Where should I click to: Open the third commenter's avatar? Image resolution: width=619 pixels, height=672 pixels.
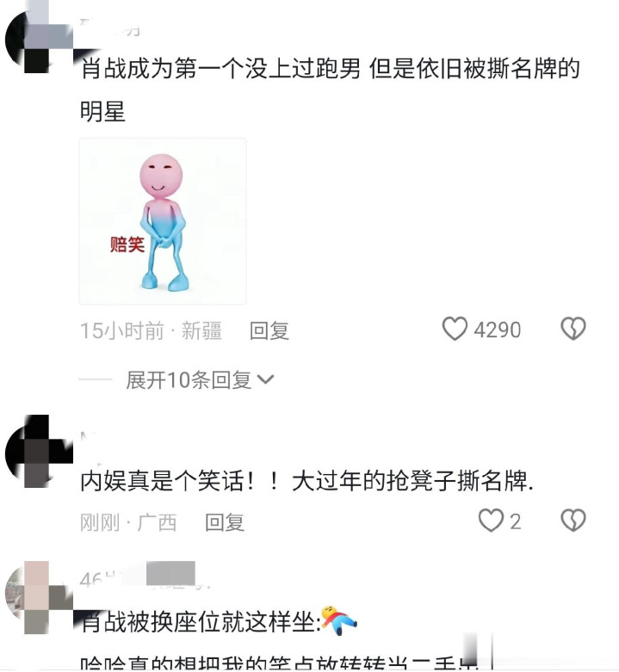pyautogui.click(x=40, y=597)
